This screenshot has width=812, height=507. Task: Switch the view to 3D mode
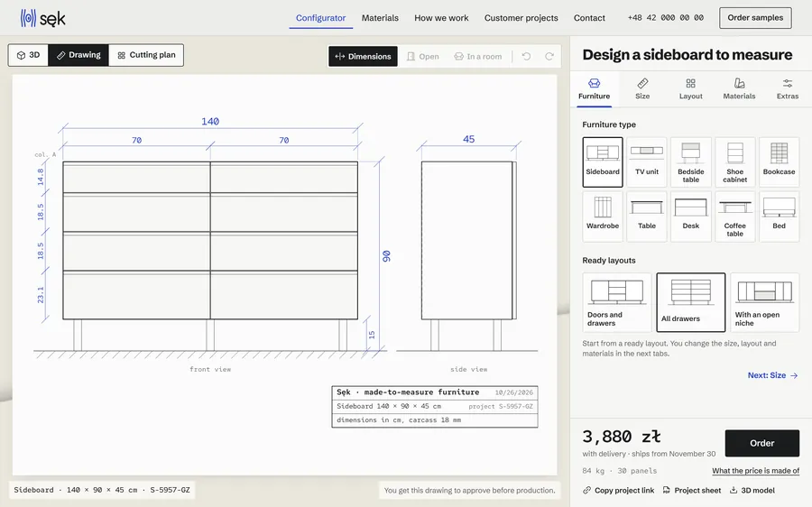point(28,55)
